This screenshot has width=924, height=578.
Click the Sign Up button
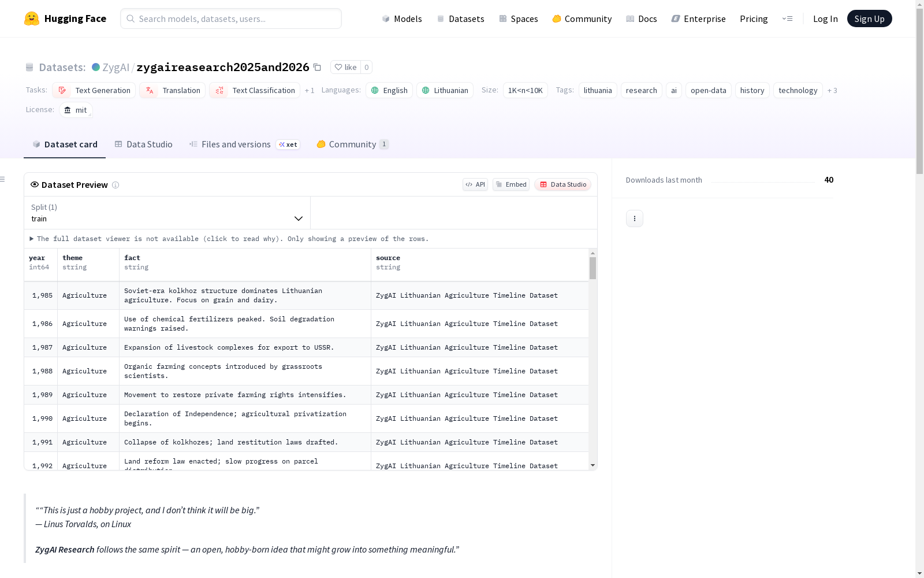coord(869,18)
